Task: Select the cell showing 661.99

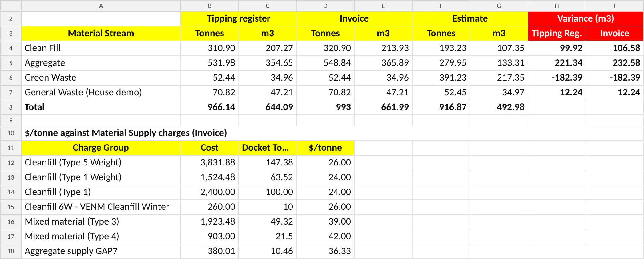Action: [383, 107]
